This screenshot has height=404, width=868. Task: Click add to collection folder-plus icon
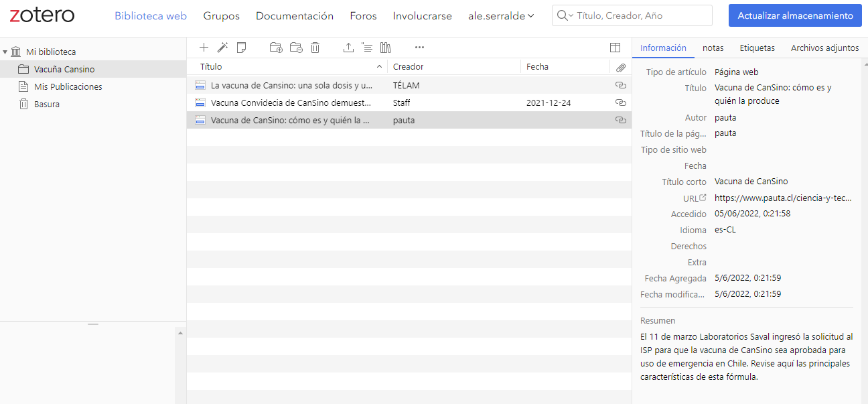(x=276, y=48)
